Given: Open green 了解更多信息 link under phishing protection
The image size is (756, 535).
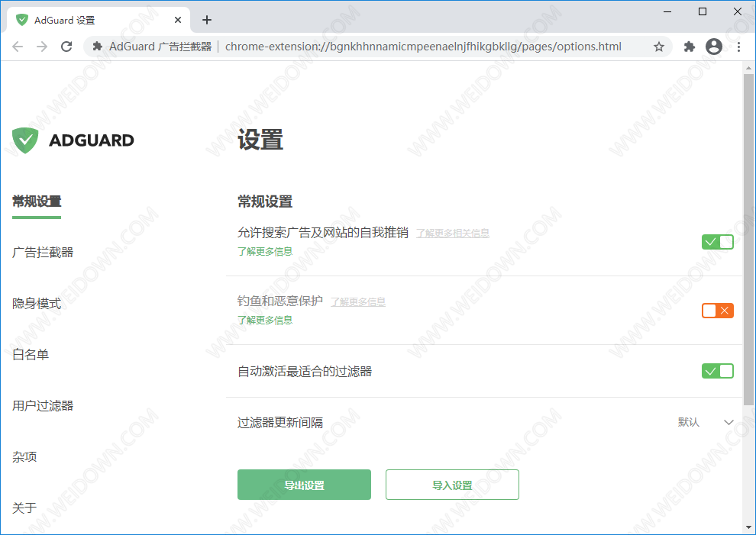Looking at the screenshot, I should click(265, 320).
